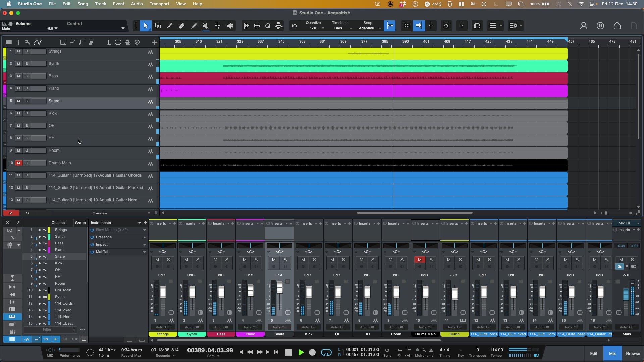The image size is (644, 362).
Task: Open the Snap mode dropdown
Action: [x=380, y=28]
